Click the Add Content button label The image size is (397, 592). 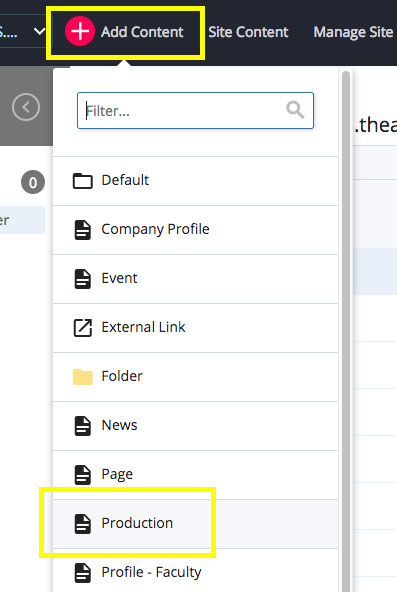point(142,32)
